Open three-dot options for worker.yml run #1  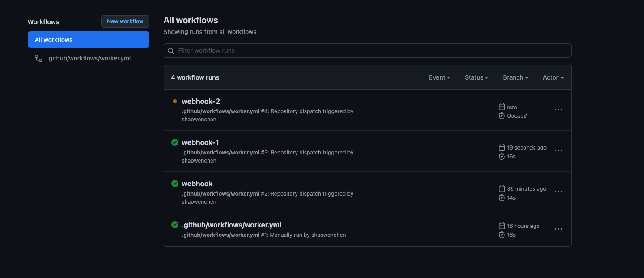point(558,229)
